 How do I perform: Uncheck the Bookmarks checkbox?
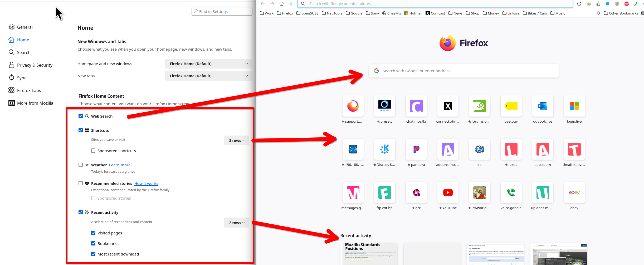tap(93, 243)
